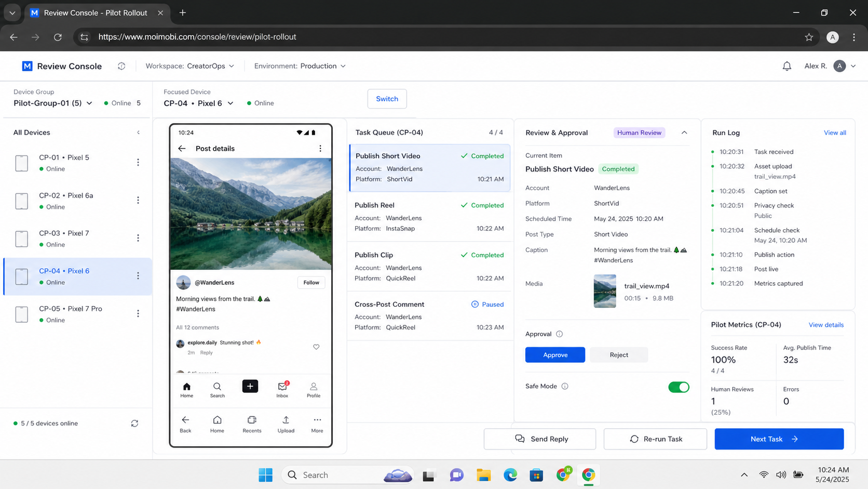Select the Publish Short Video task
868x489 pixels.
[x=429, y=168]
